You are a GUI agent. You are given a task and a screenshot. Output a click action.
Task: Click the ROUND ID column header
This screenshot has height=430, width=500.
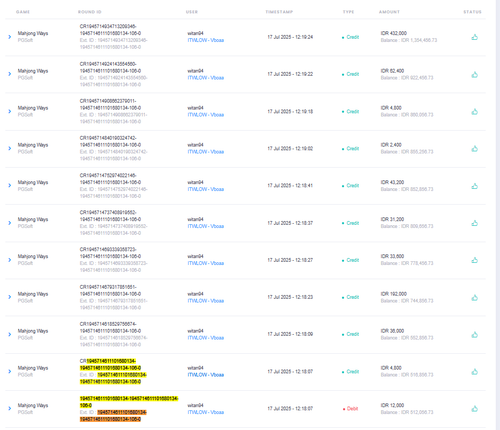[90, 12]
